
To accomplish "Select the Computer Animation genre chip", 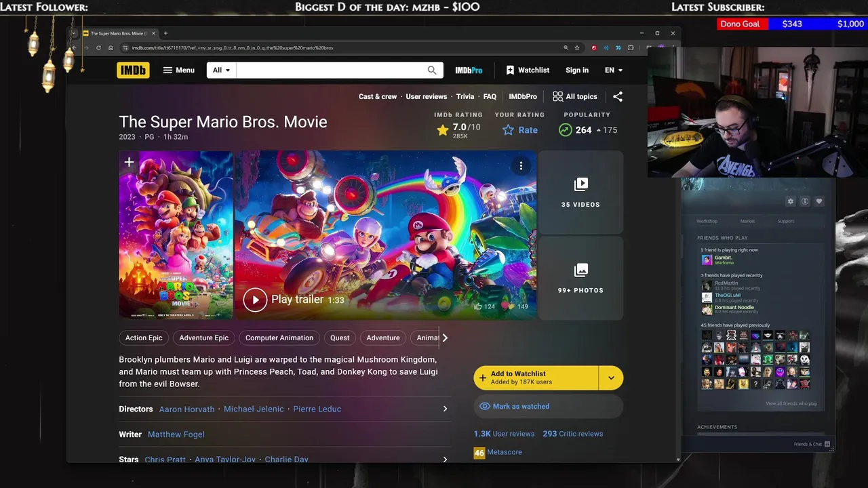I will [279, 338].
